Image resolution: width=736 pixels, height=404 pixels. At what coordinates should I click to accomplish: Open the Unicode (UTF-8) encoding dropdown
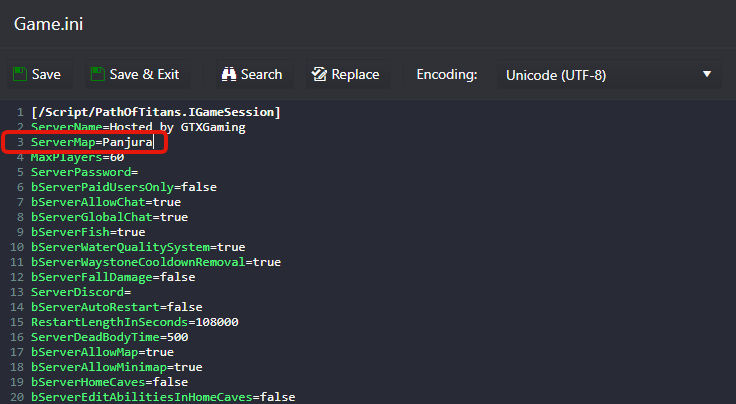click(609, 75)
